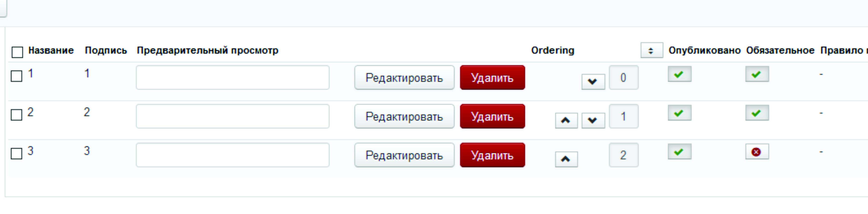Sort by Название column header

pyautogui.click(x=51, y=51)
